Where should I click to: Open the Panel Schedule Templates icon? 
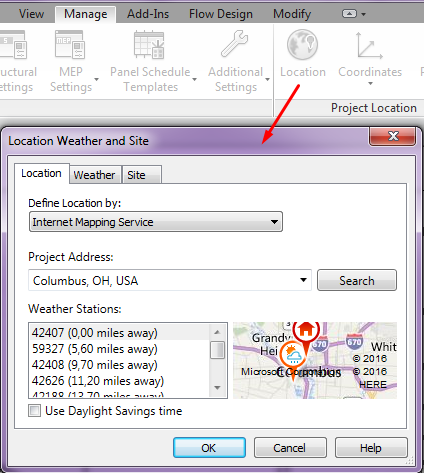tap(149, 45)
